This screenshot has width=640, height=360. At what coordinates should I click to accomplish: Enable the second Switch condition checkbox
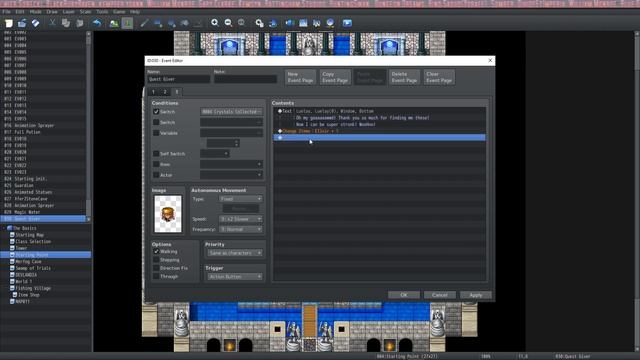[156, 122]
